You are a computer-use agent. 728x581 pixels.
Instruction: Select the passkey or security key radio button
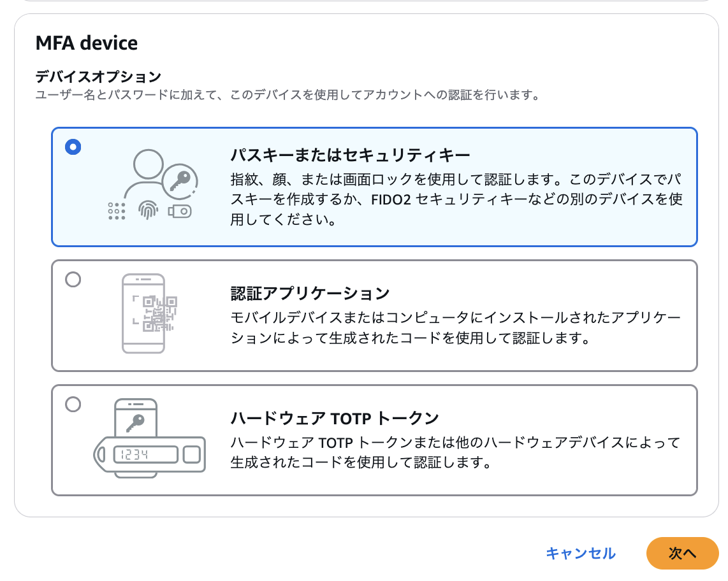point(73,147)
